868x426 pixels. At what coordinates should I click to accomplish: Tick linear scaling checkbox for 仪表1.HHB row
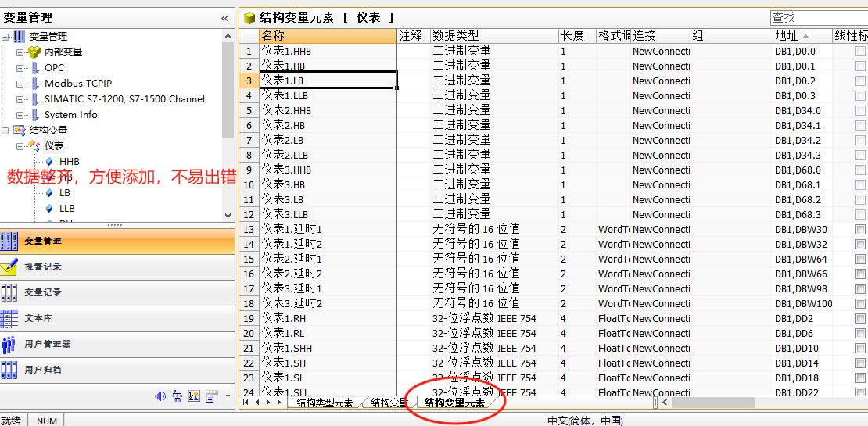coord(860,52)
